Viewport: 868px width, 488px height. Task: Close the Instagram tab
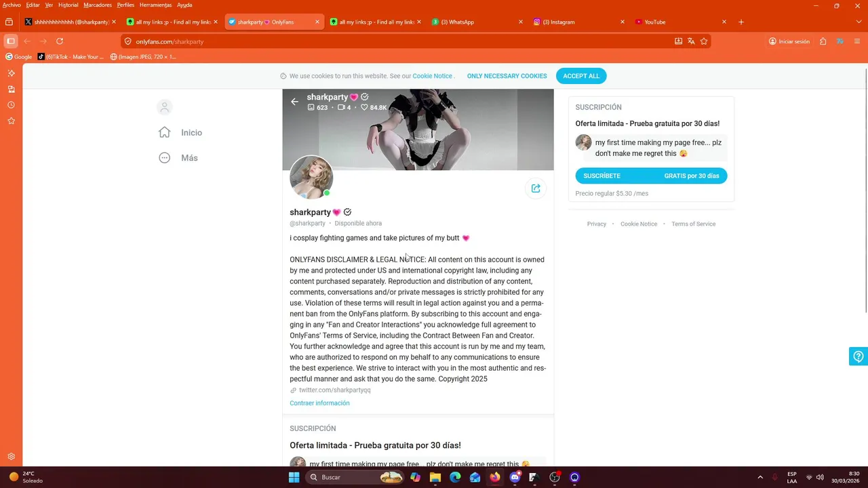pos(623,22)
